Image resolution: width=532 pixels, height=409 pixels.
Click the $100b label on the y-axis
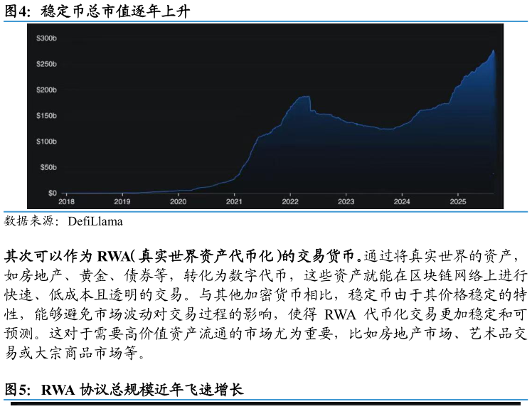(x=46, y=142)
